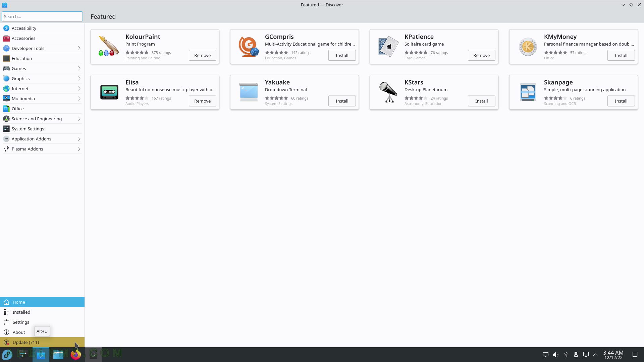This screenshot has width=644, height=362.
Task: Open the KStars title text
Action: [x=414, y=82]
